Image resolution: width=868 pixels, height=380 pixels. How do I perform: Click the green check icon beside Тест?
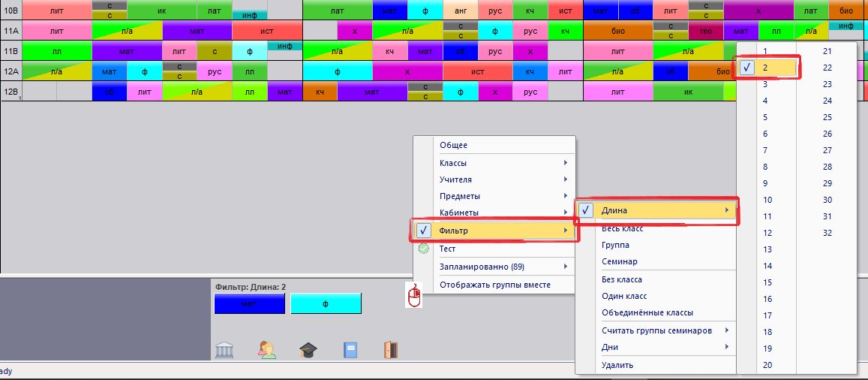[x=424, y=249]
